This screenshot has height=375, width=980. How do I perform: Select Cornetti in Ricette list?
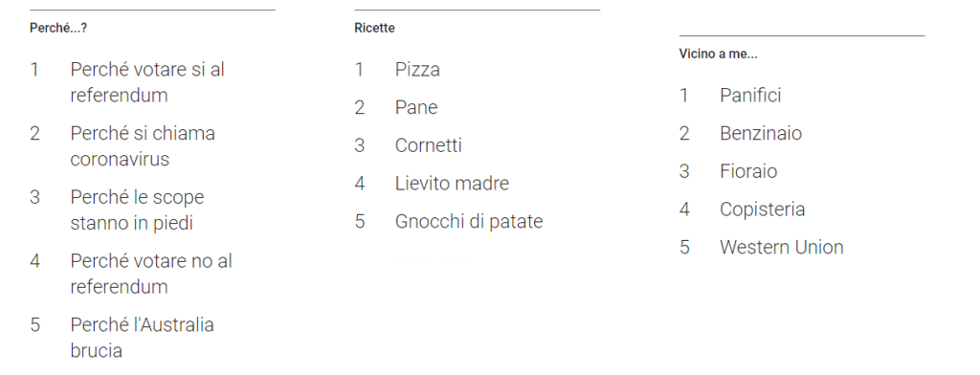point(429,145)
